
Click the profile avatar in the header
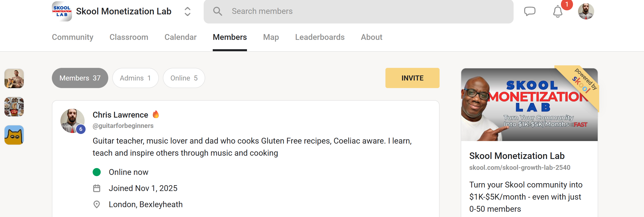[x=586, y=11]
